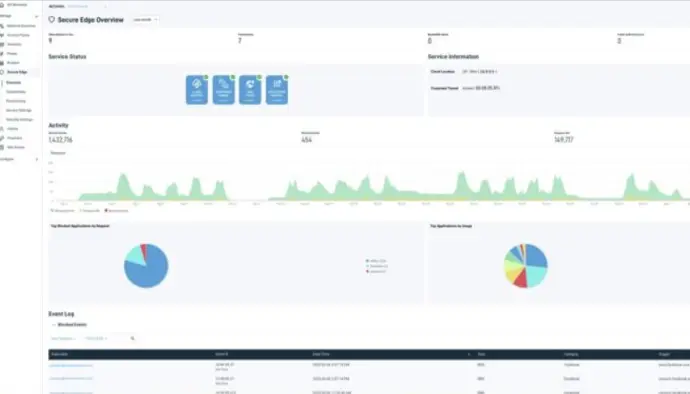690x394 pixels.
Task: Click the Customer Tunnel value in Service Information
Action: 481,88
